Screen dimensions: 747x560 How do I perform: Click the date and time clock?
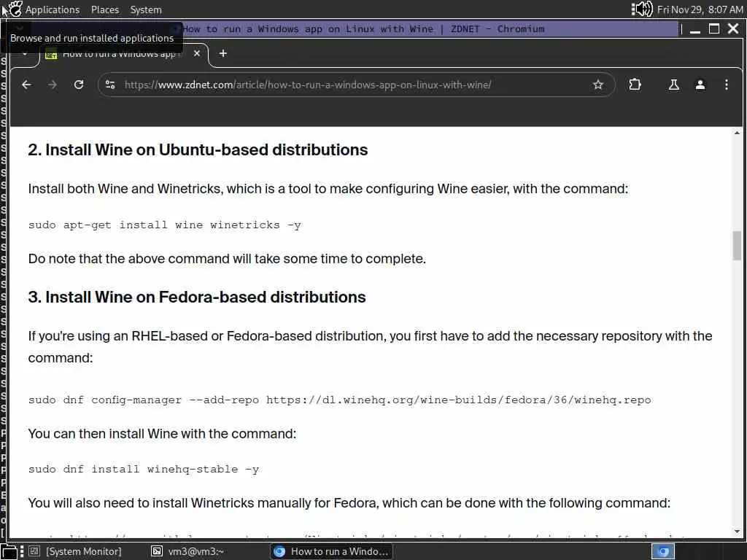[700, 9]
